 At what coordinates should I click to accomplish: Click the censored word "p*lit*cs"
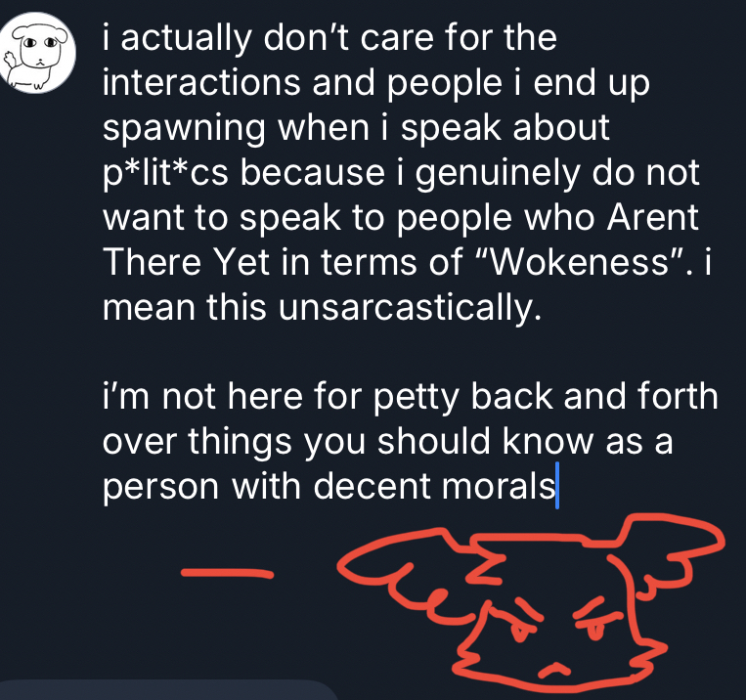(x=165, y=174)
